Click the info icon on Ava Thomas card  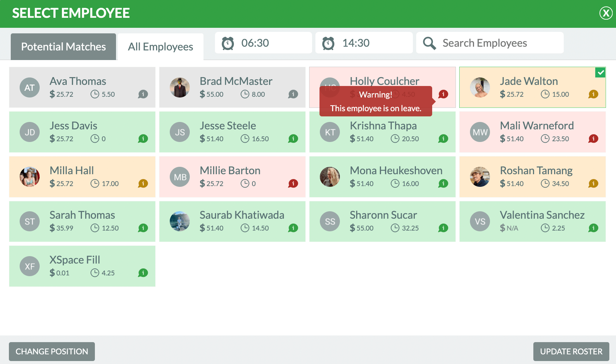pyautogui.click(x=143, y=95)
